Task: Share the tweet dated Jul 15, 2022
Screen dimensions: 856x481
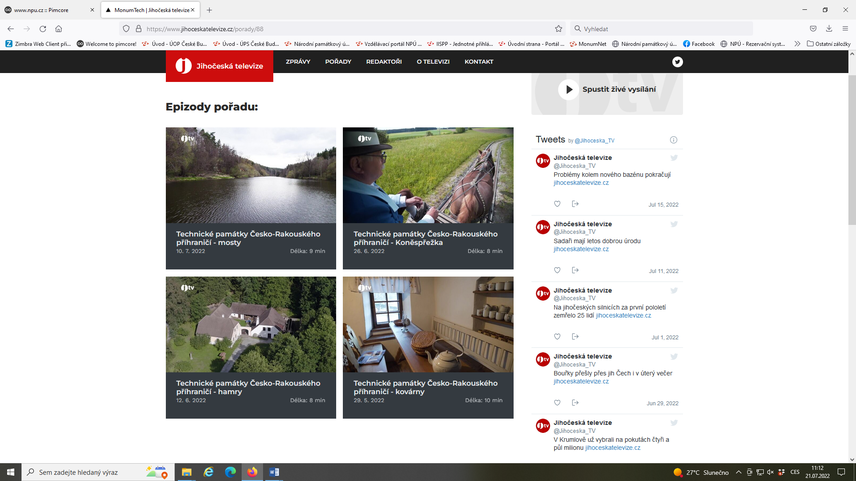Action: tap(575, 204)
